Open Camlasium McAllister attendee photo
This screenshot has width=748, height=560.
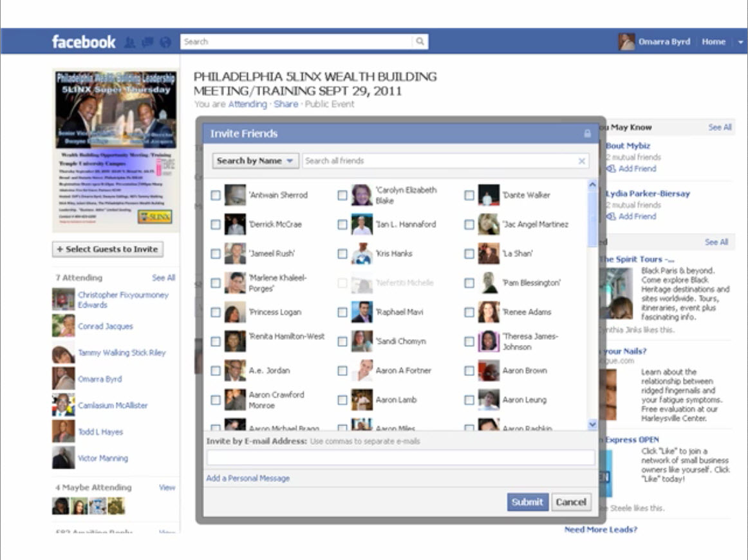[64, 405]
